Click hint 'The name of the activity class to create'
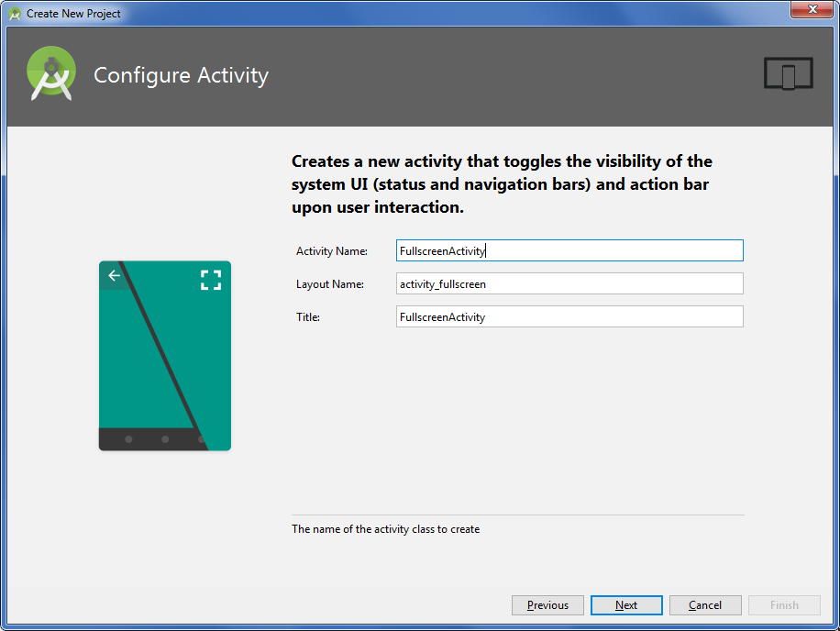 [x=386, y=529]
